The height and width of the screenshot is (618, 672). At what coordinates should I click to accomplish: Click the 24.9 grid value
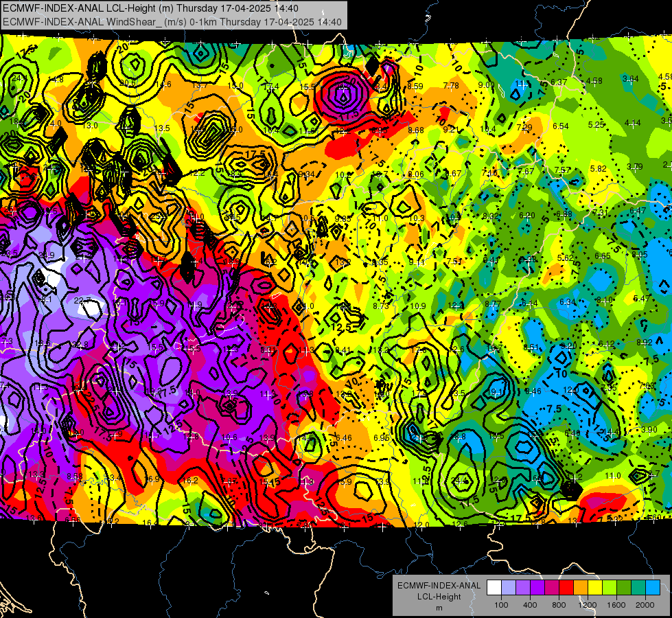point(47,255)
